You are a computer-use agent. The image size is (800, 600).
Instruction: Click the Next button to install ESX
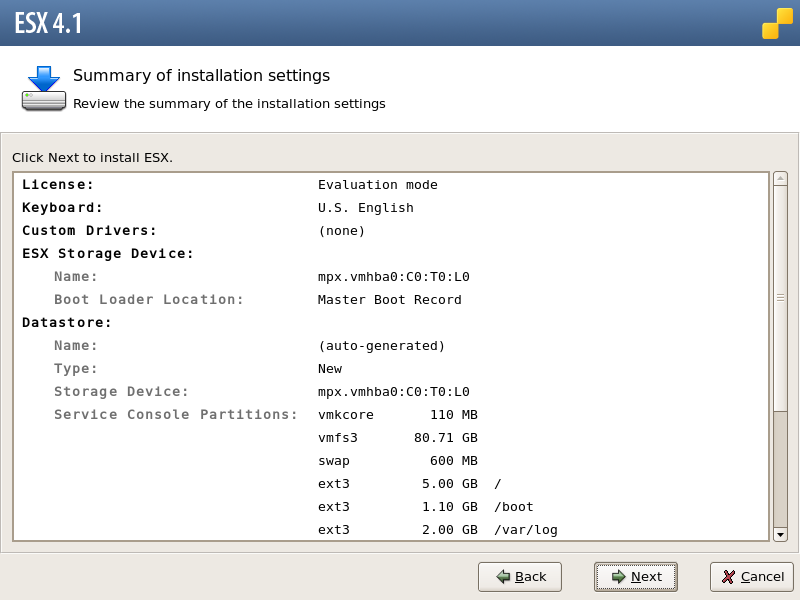point(636,577)
